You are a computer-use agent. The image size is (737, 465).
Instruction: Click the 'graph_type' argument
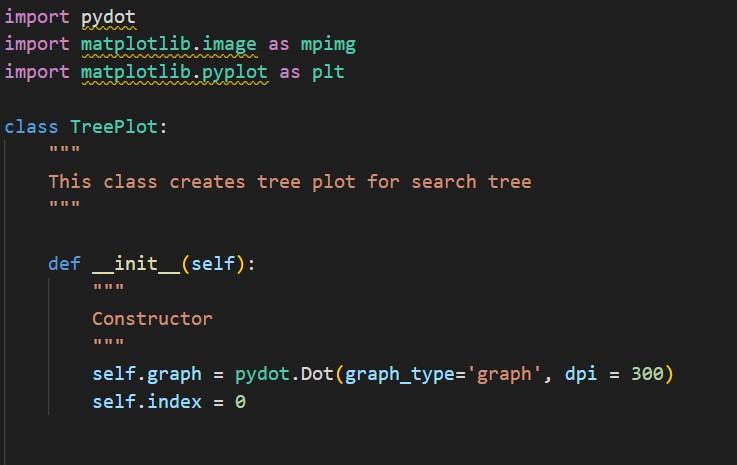400,374
